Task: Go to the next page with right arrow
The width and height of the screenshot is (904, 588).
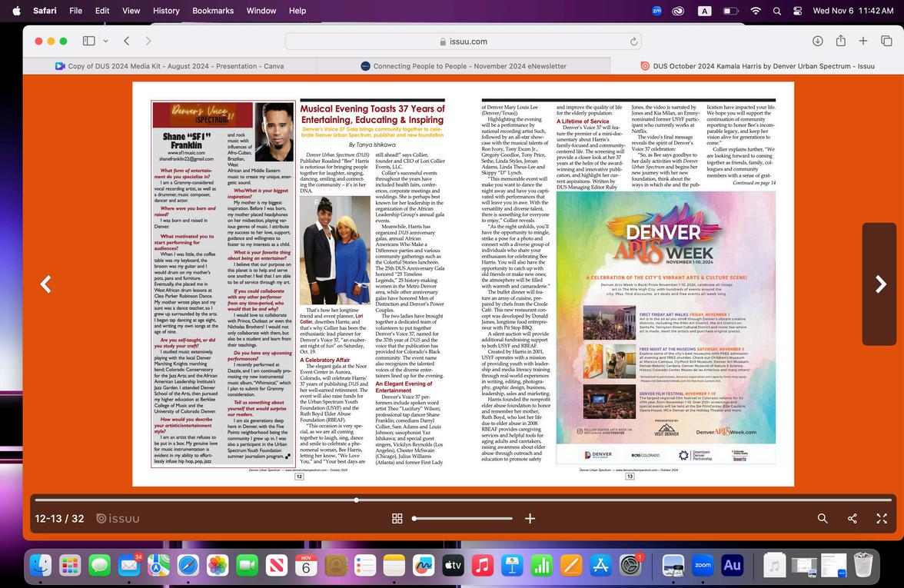Action: coord(880,284)
